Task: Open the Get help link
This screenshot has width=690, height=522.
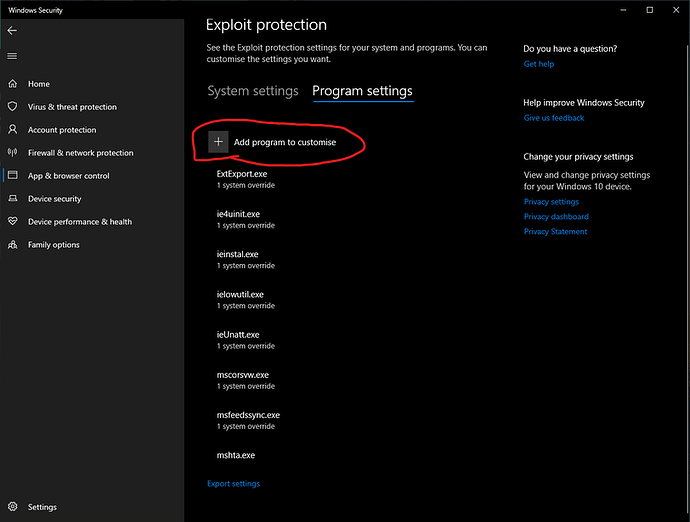Action: [538, 64]
